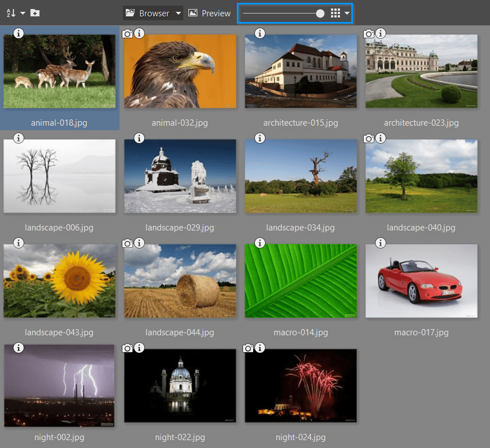The height and width of the screenshot is (448, 490).
Task: Show info for landscape-044.jpg
Action: (139, 243)
